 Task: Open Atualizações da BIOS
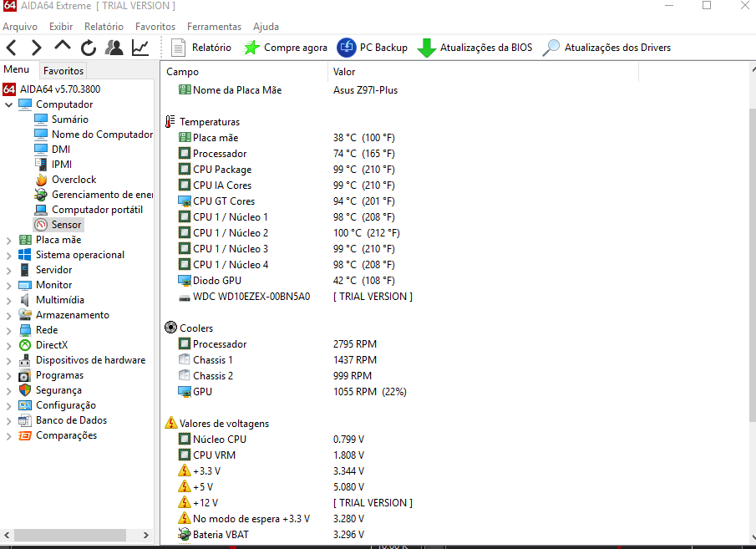pos(474,48)
